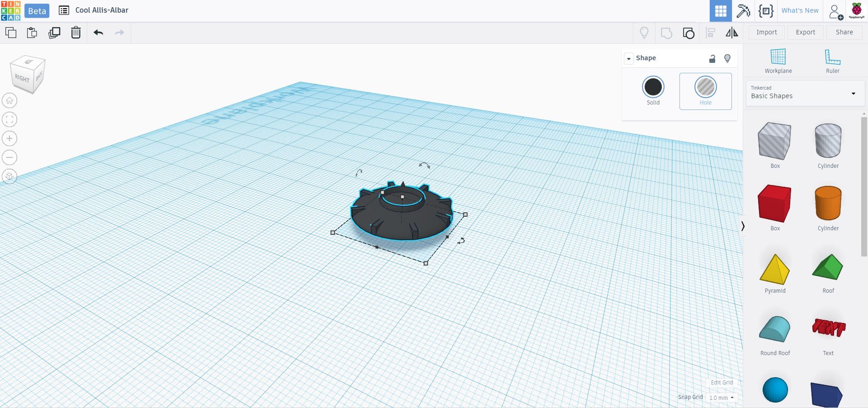Screen dimensions: 868x408
Task: Pick the yellow Pyramid shape
Action: (x=775, y=270)
